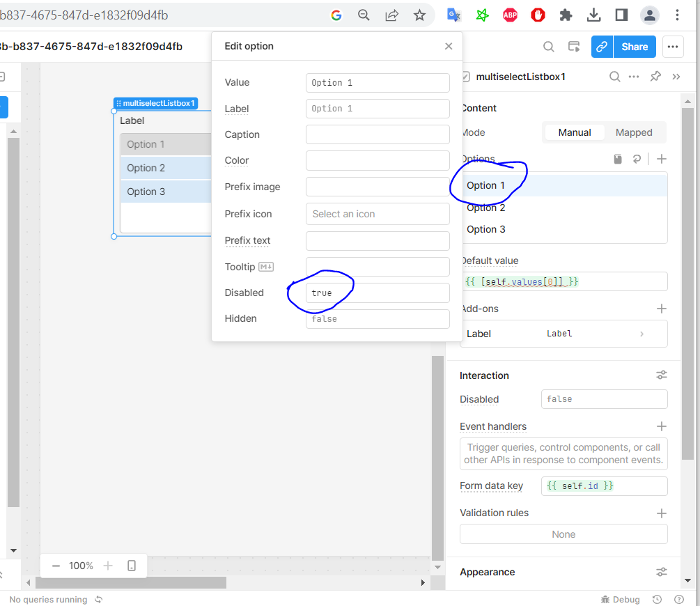The width and height of the screenshot is (700, 606).
Task: Click the browser zoom magnifier icon
Action: pyautogui.click(x=364, y=15)
